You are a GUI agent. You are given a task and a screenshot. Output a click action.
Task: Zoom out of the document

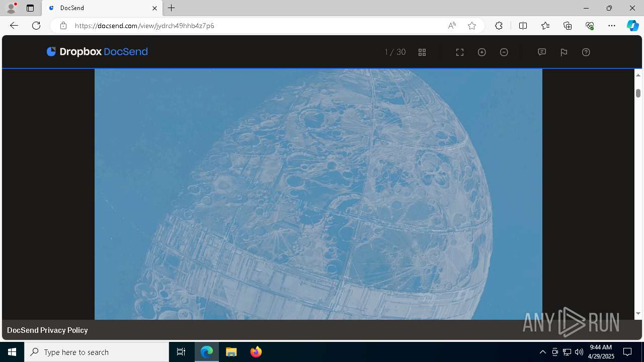coord(504,52)
